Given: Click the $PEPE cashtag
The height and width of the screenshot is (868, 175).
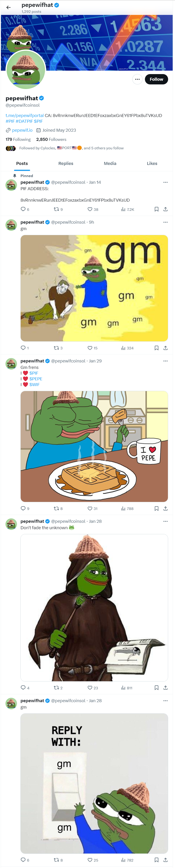Looking at the screenshot, I should tap(36, 379).
